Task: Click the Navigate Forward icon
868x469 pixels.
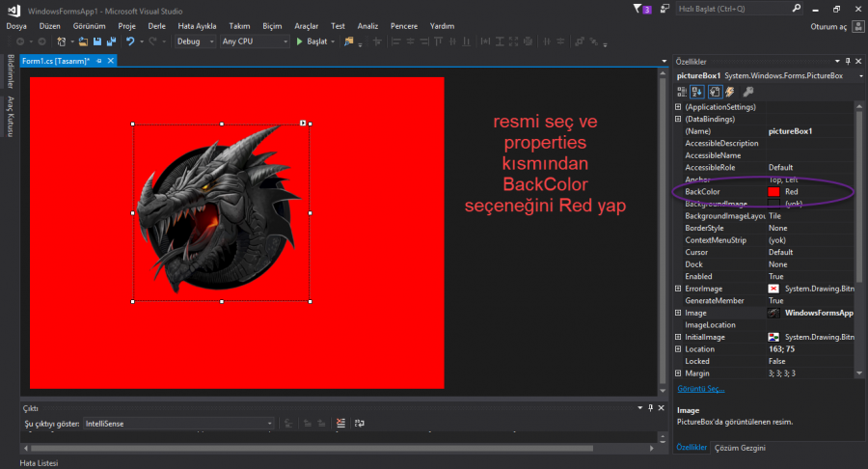Action: pos(42,41)
